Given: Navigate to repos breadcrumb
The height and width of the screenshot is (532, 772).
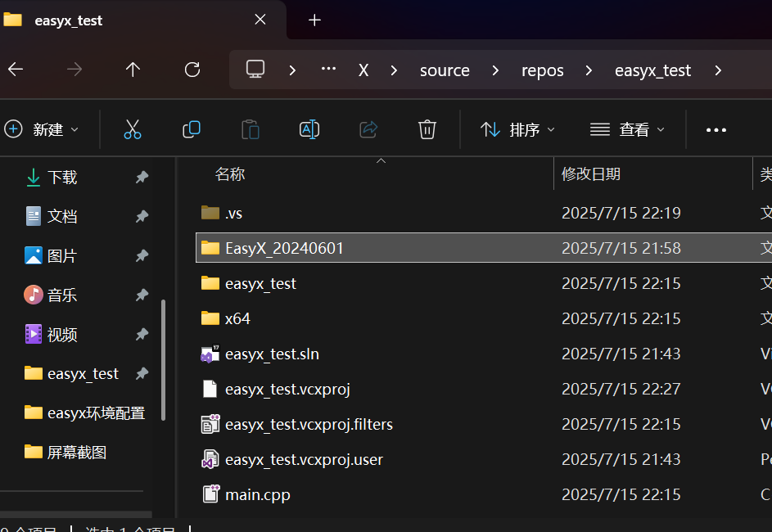Looking at the screenshot, I should (x=543, y=70).
